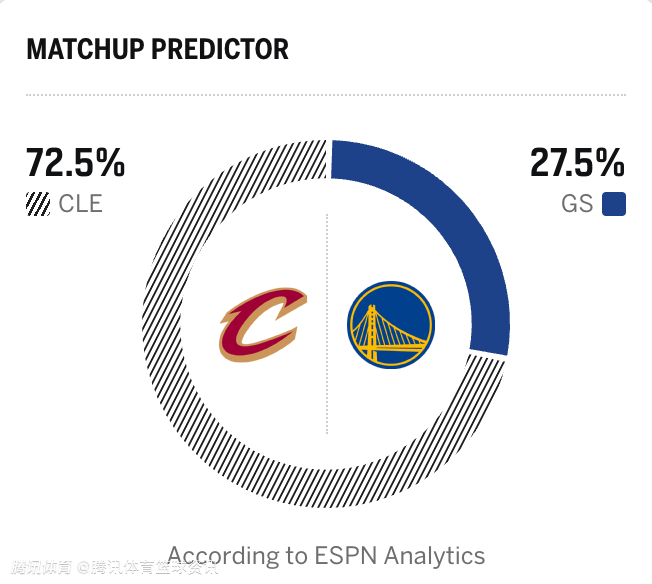
Task: Click the word MATCHUP in heading
Action: [x=85, y=49]
